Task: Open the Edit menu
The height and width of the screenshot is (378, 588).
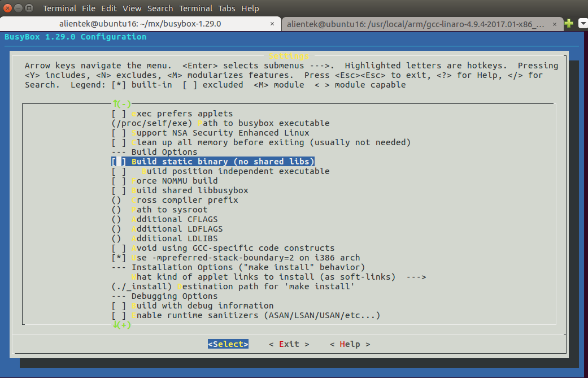Action: [x=109, y=8]
